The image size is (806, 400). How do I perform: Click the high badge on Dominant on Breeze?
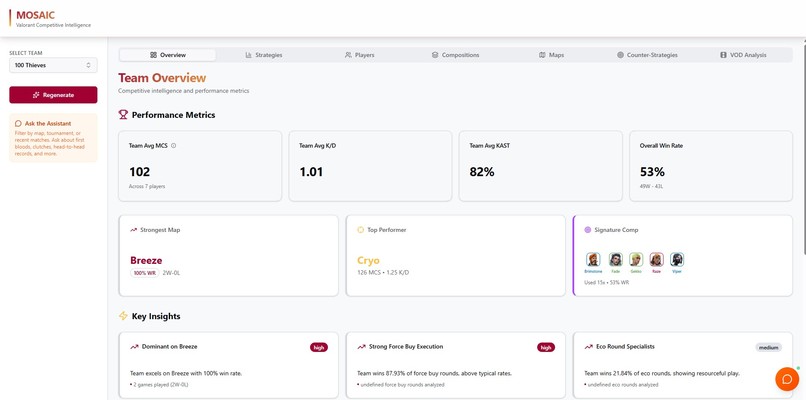pos(319,348)
